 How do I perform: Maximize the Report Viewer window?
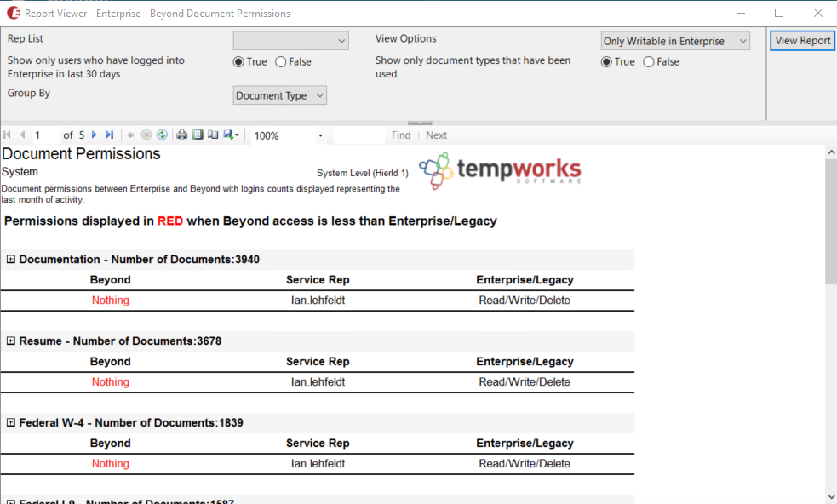coord(779,13)
